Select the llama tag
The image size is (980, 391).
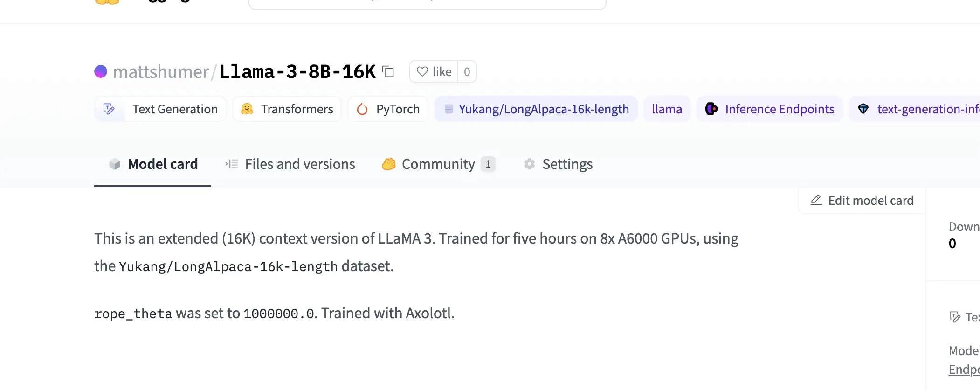coord(667,109)
